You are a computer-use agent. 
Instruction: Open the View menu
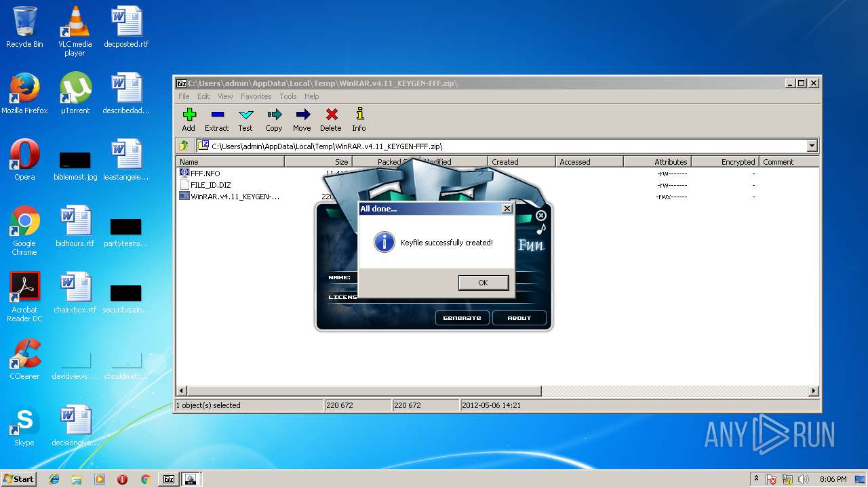tap(225, 96)
